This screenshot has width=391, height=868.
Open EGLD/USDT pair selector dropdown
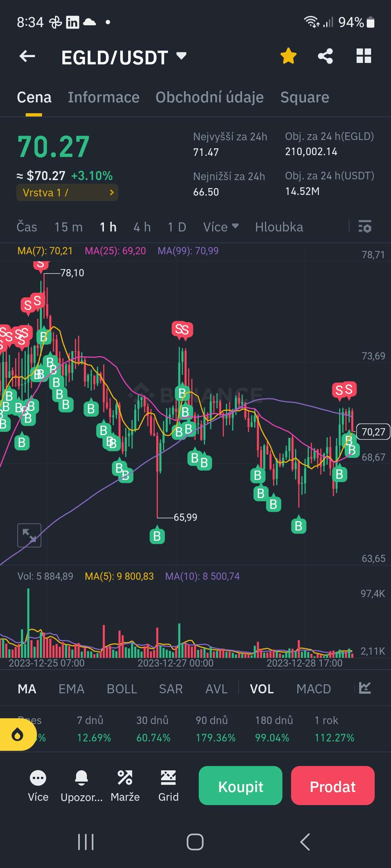181,56
